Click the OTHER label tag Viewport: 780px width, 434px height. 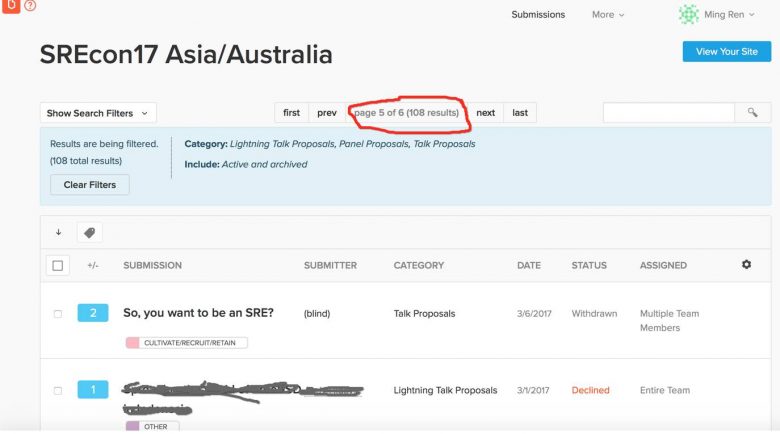(153, 426)
